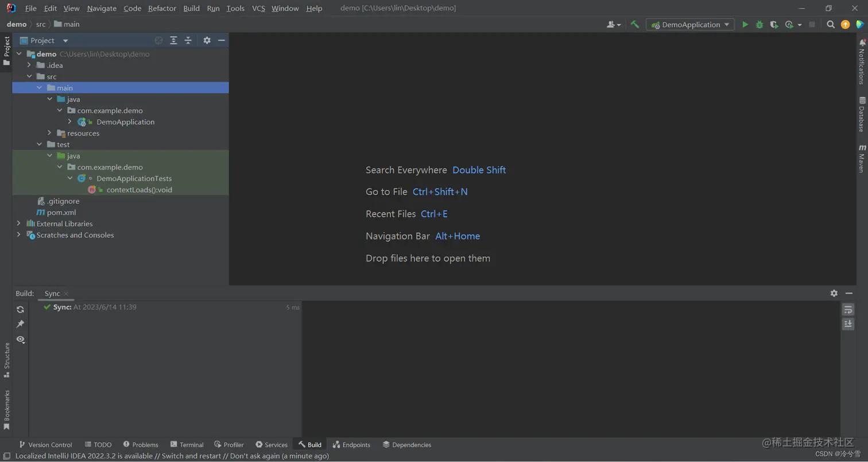Expand all nodes in Project panel
Image resolution: width=868 pixels, height=462 pixels.
pos(173,40)
